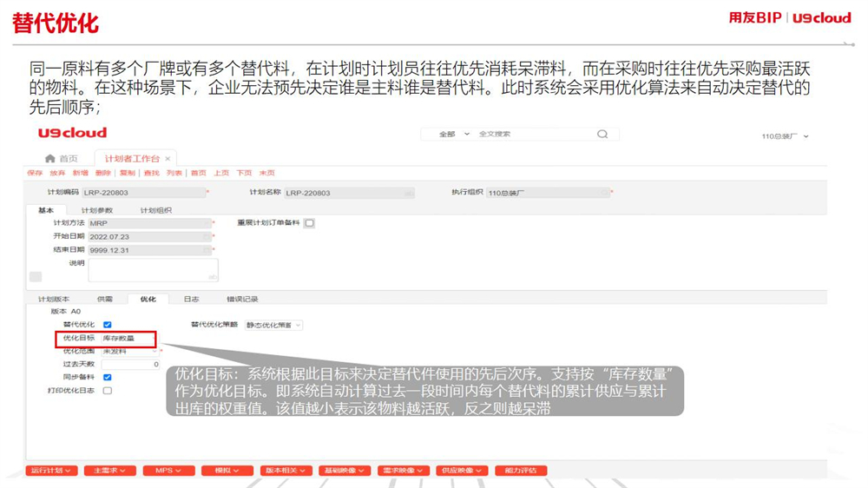Open the 日志 tab
Image resolution: width=868 pixels, height=488 pixels.
(192, 299)
